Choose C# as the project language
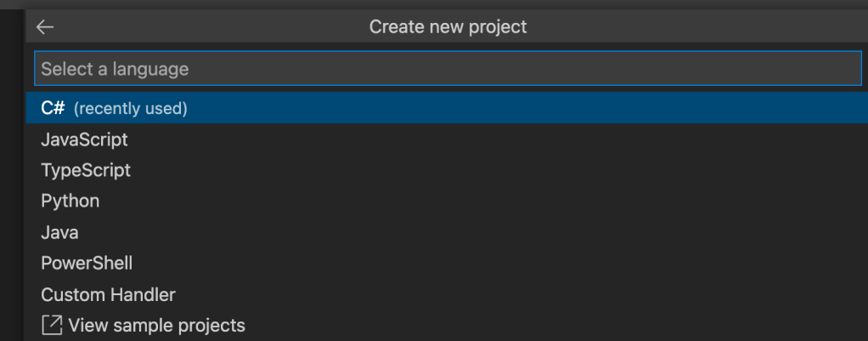Image resolution: width=868 pixels, height=341 pixels. (54, 109)
